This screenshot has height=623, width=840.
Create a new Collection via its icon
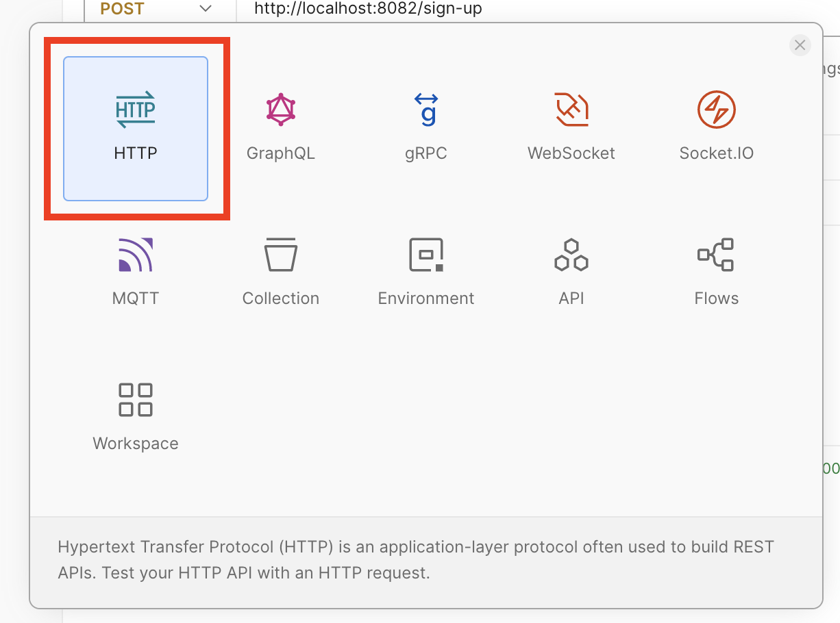[281, 255]
